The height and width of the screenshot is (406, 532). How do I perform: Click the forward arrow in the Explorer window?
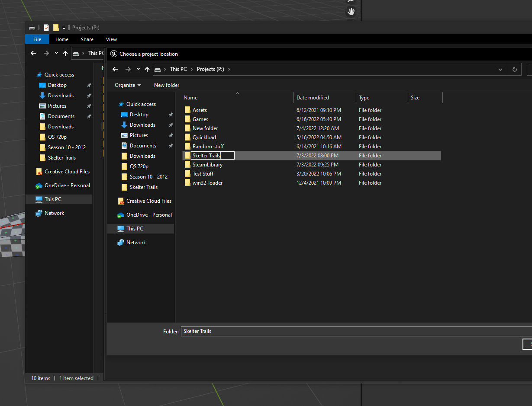click(x=46, y=54)
